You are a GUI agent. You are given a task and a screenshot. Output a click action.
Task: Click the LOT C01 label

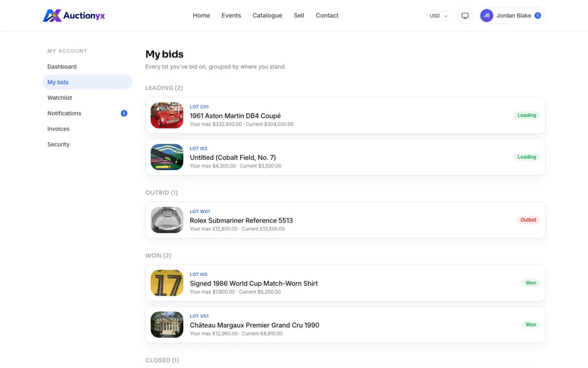pos(199,107)
